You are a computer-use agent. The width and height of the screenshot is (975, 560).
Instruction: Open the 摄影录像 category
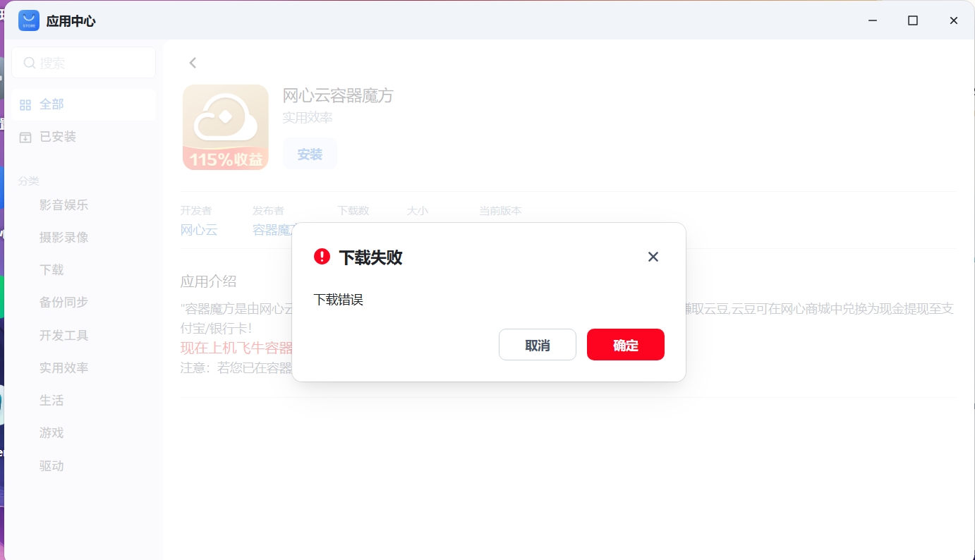[64, 238]
